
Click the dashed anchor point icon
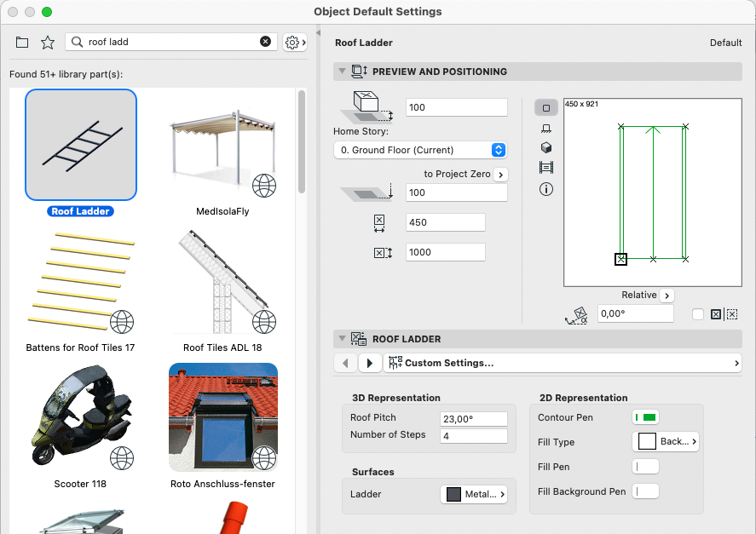click(x=732, y=314)
